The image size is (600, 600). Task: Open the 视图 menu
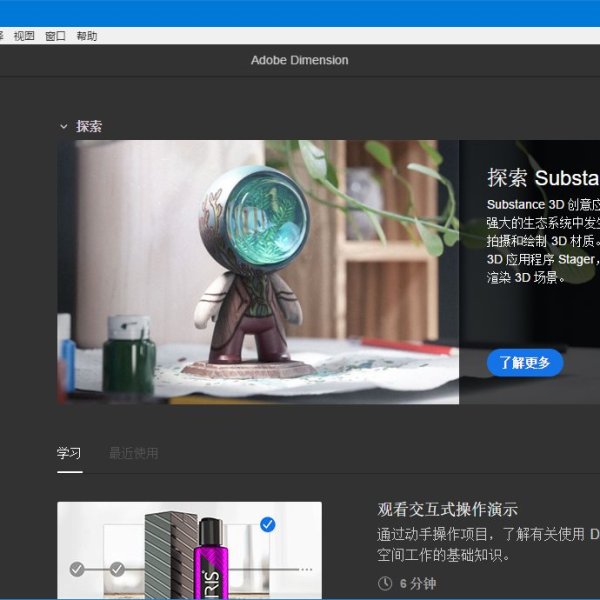[24, 36]
